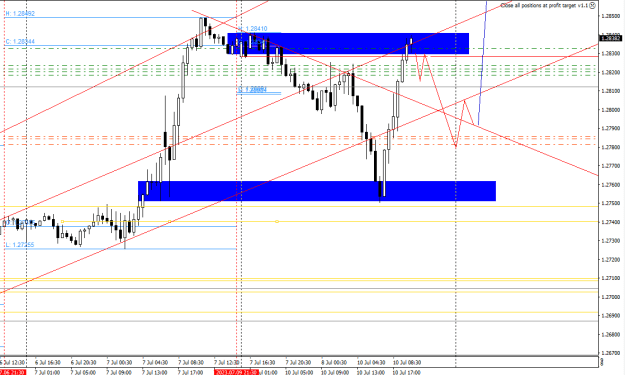
Task: Click the '6 Jul 16:30' time axis label
Action: (x=48, y=363)
